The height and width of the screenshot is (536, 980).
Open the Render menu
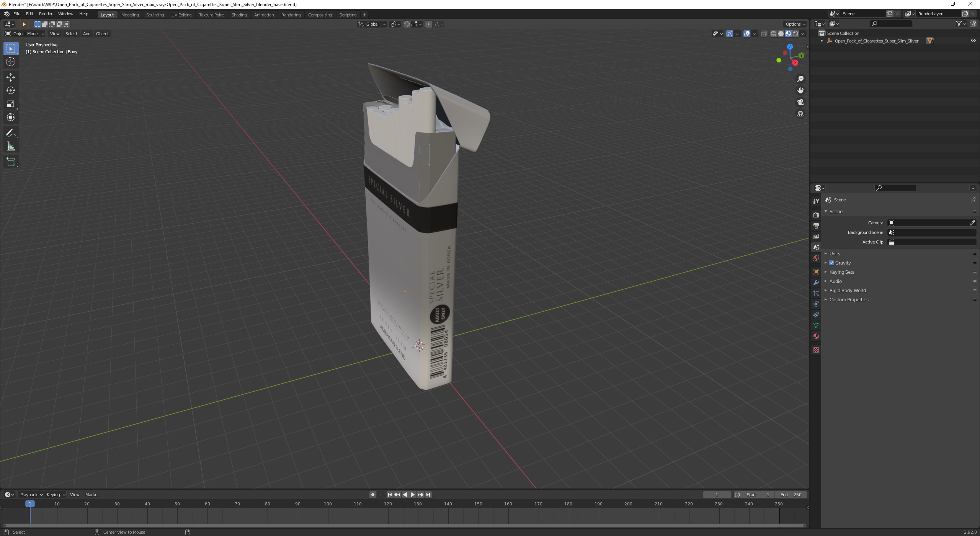tap(46, 14)
